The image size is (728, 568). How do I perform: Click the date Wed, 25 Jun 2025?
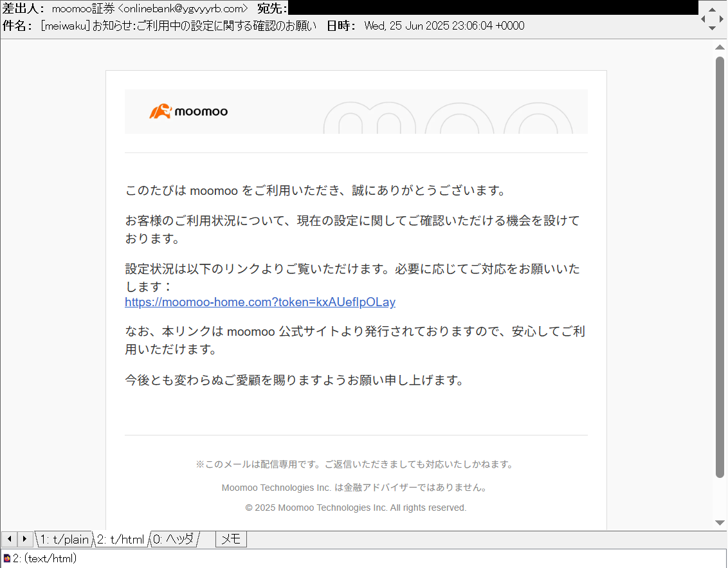pyautogui.click(x=444, y=26)
